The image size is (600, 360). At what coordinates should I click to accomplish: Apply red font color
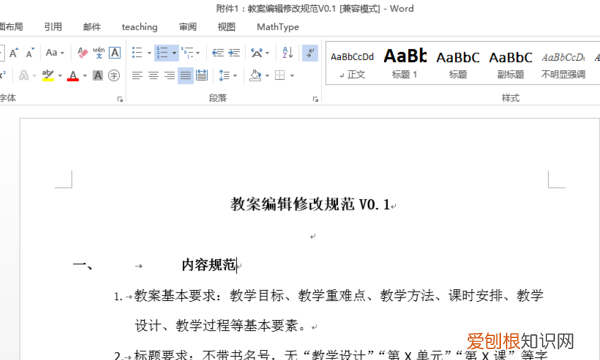[x=73, y=75]
